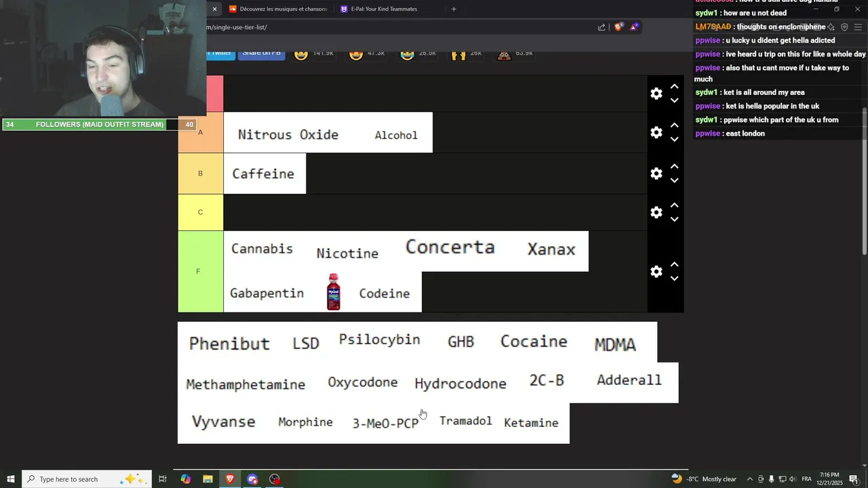Select the Caffeine tile in B tier

[x=264, y=174]
